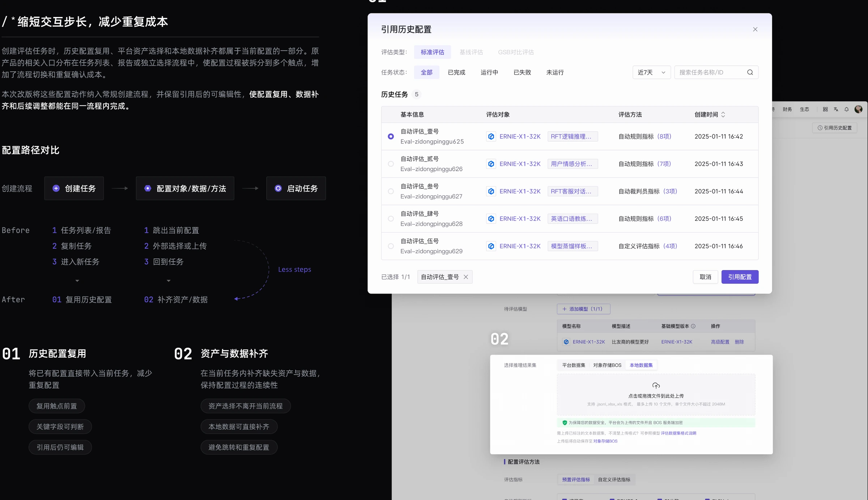
Task: Click the 添加模型 (1/1) button
Action: tap(583, 309)
